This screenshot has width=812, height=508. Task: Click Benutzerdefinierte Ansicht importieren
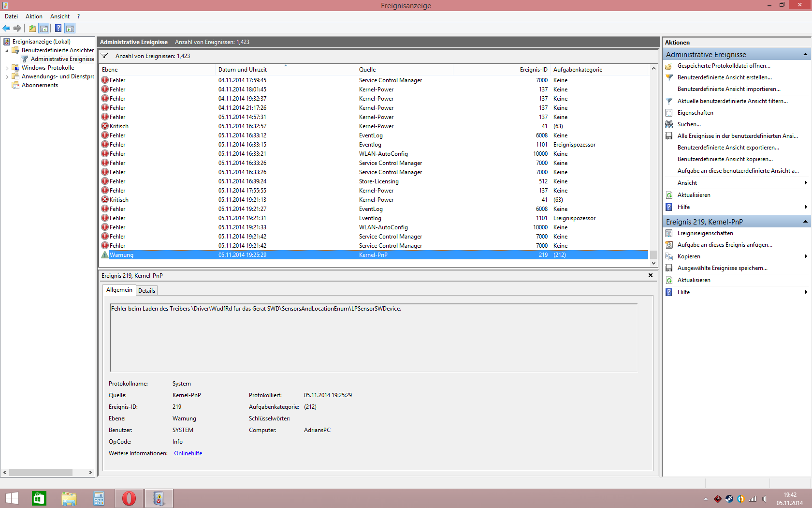pos(729,89)
